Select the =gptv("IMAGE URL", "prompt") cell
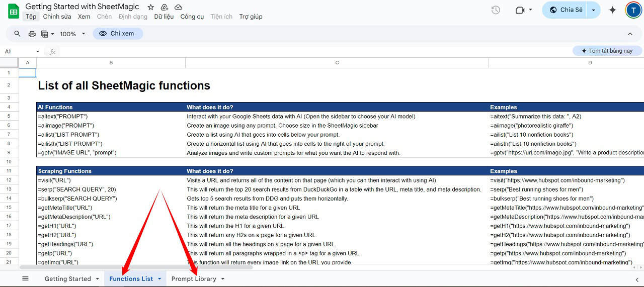This screenshot has width=644, height=287. pos(111,153)
